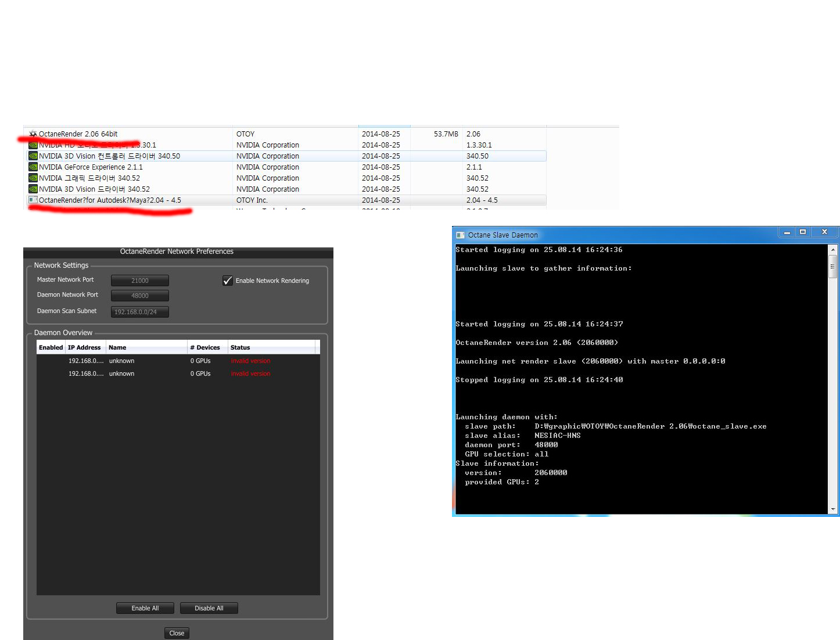The height and width of the screenshot is (640, 840).
Task: Click the console vertical scrollbar thumb
Action: point(833,267)
